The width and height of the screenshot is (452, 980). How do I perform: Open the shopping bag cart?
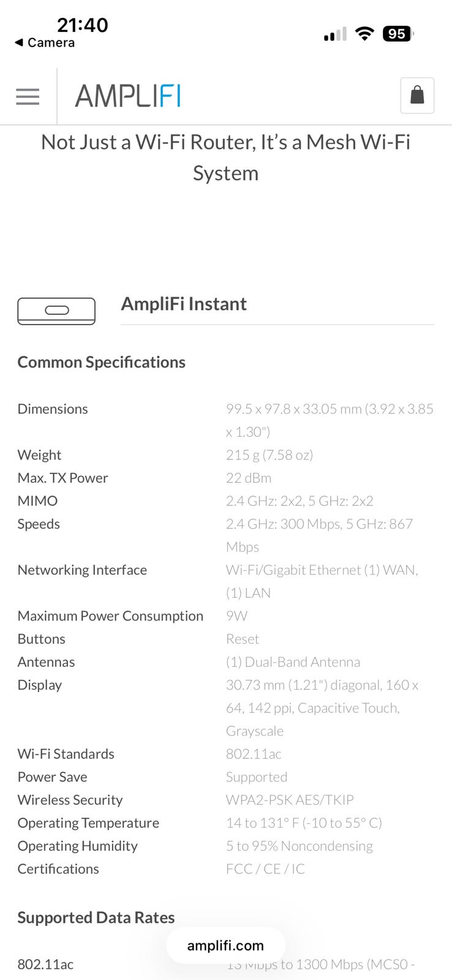pyautogui.click(x=417, y=96)
